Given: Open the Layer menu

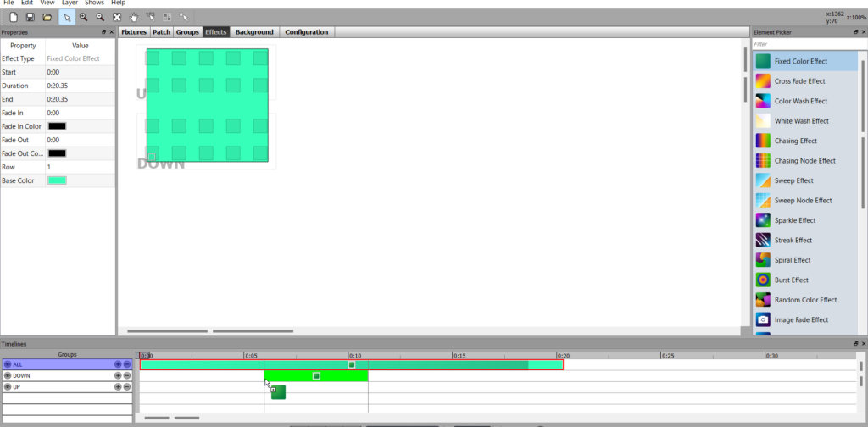Looking at the screenshot, I should tap(70, 3).
